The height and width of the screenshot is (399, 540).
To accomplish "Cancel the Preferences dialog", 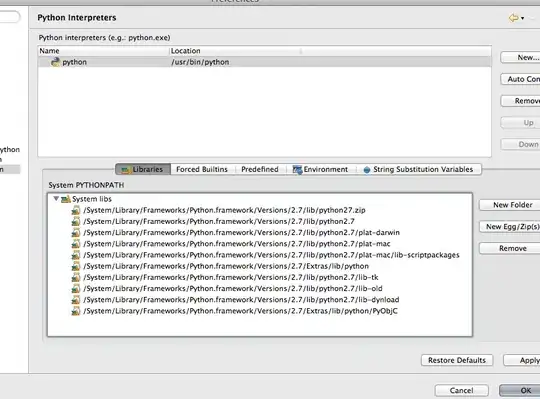I will pos(461,390).
